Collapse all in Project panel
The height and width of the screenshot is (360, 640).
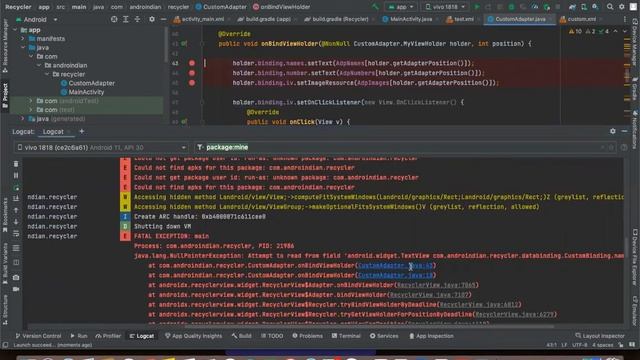point(137,19)
